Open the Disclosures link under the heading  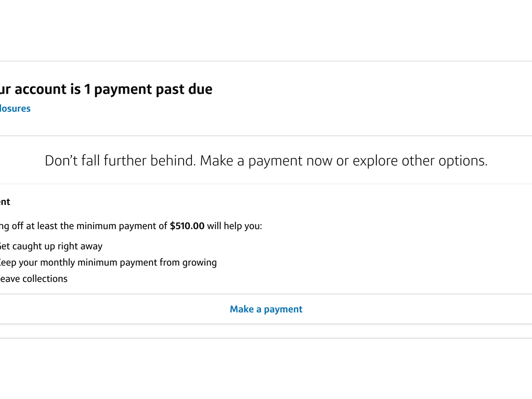pyautogui.click(x=15, y=109)
